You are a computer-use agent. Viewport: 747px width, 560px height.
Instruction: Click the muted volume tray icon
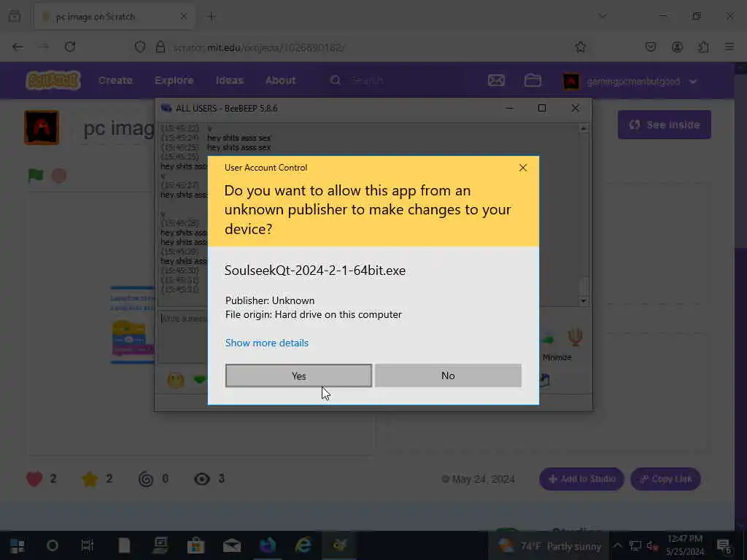[x=653, y=545]
